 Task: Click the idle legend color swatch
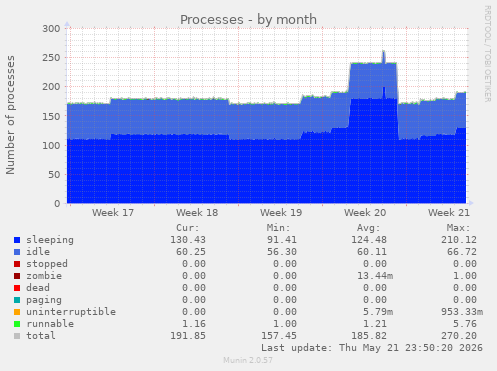17,252
